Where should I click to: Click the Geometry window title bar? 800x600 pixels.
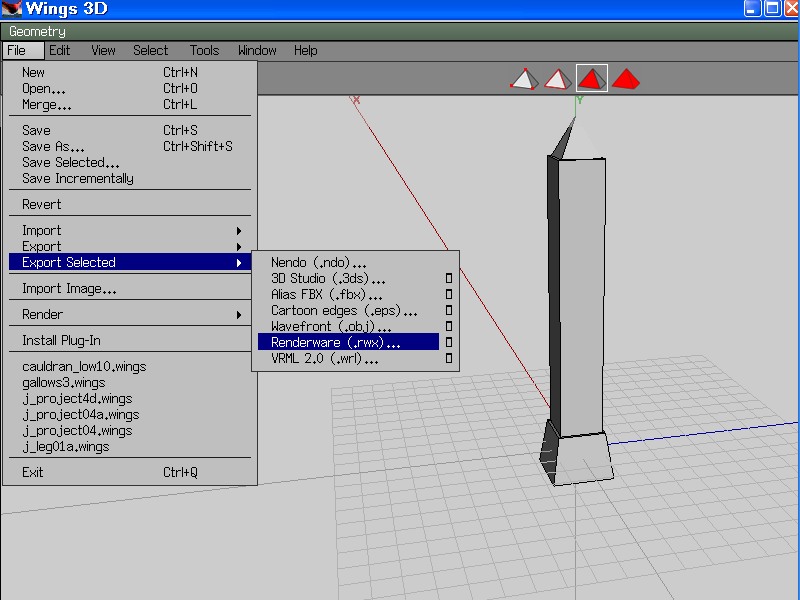400,32
